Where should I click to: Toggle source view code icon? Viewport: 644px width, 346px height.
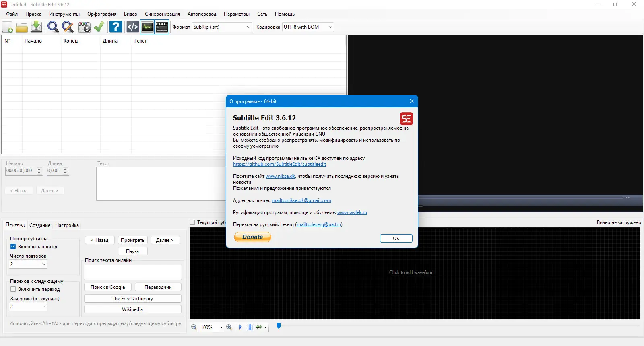(x=132, y=27)
